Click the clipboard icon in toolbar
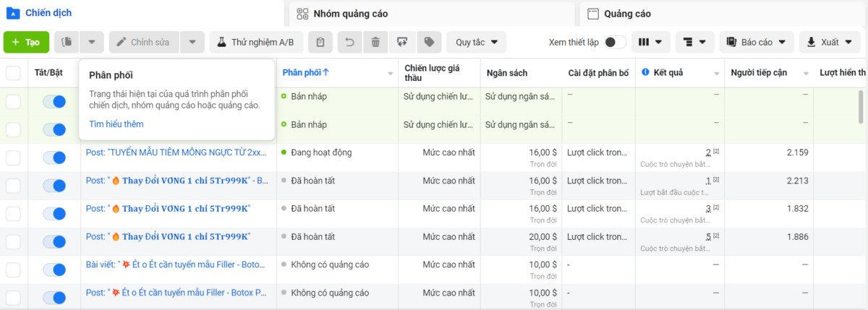 click(x=320, y=43)
